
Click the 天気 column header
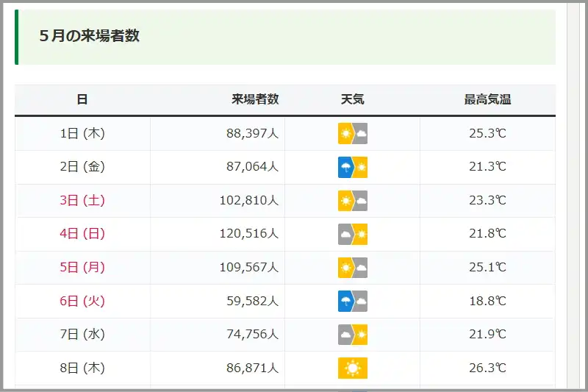[x=352, y=99]
